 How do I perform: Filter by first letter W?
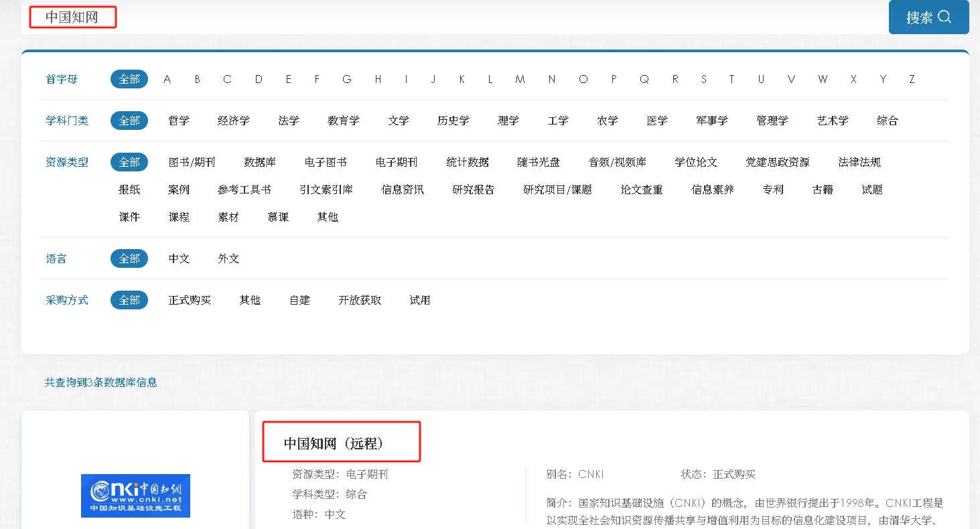(823, 79)
